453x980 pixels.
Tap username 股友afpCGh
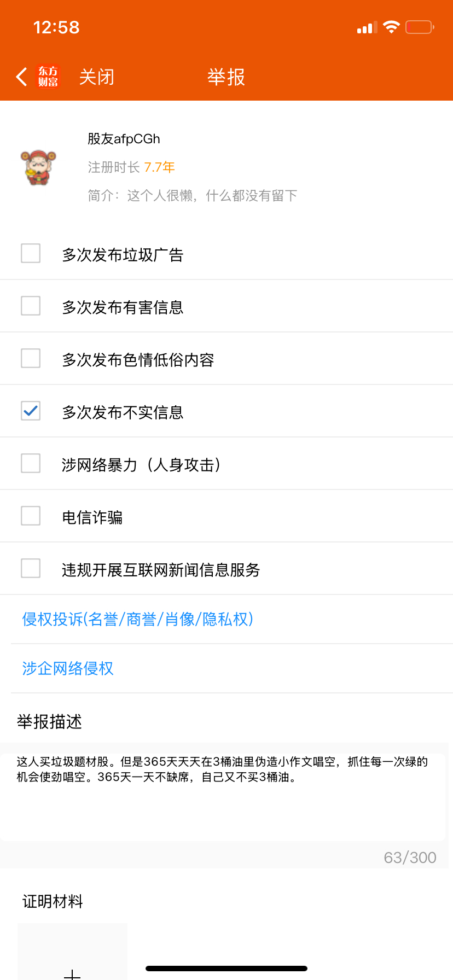[124, 139]
